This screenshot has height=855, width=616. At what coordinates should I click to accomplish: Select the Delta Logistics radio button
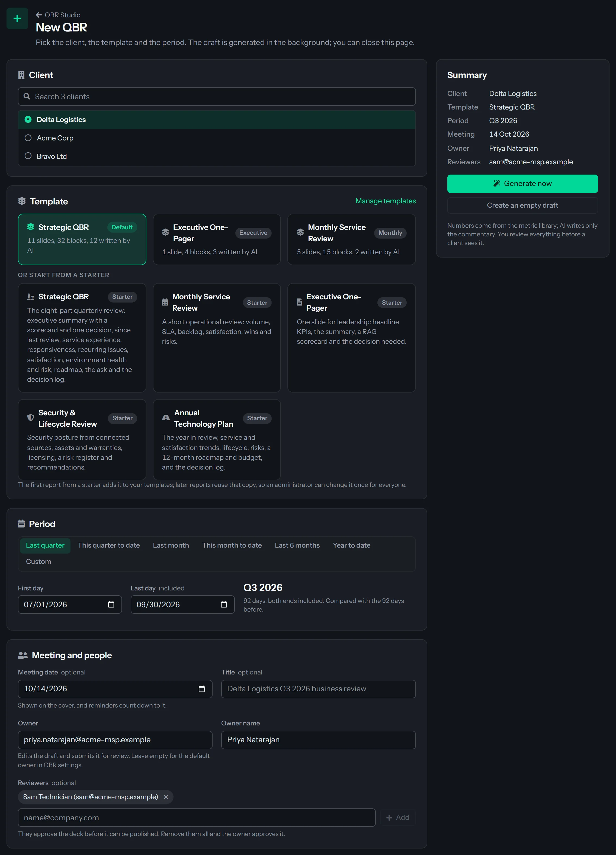(28, 120)
